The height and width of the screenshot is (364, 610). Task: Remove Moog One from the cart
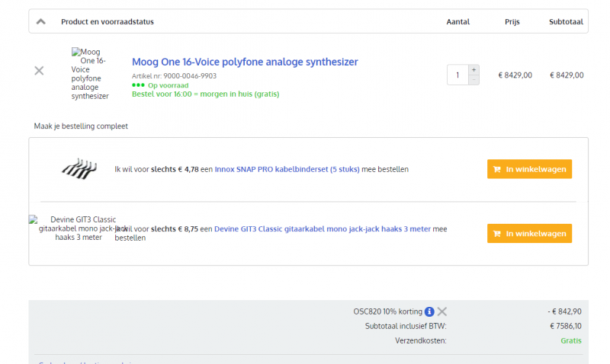click(x=39, y=71)
